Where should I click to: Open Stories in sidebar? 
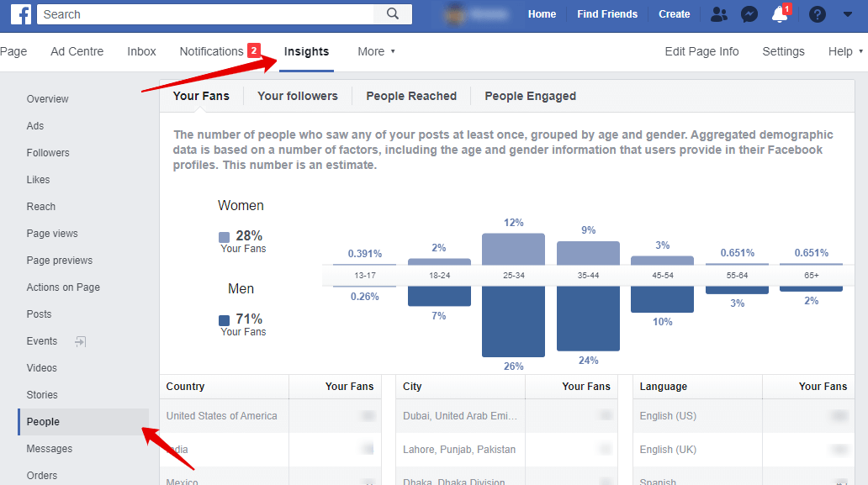click(42, 395)
